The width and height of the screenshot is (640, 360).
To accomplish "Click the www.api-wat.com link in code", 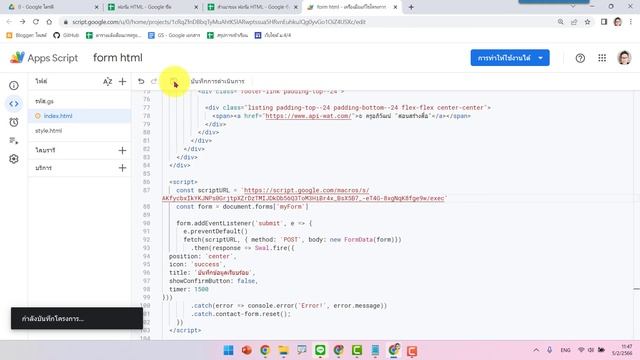I will (308, 116).
